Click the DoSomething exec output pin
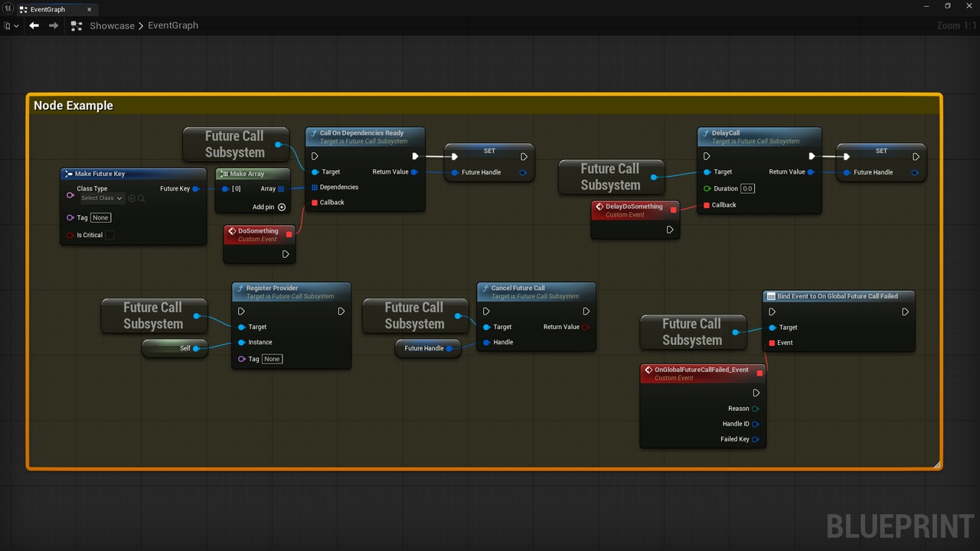This screenshot has height=551, width=980. coord(286,254)
